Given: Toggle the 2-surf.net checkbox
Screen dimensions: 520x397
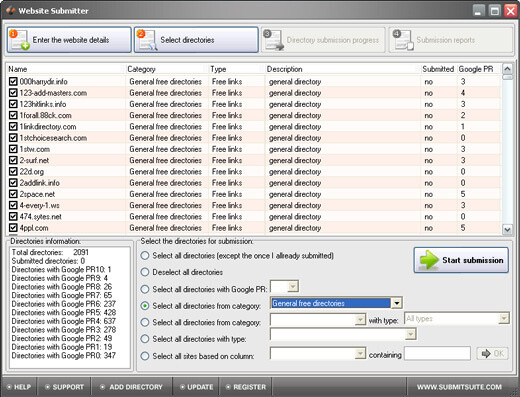Looking at the screenshot, I should click(13, 160).
